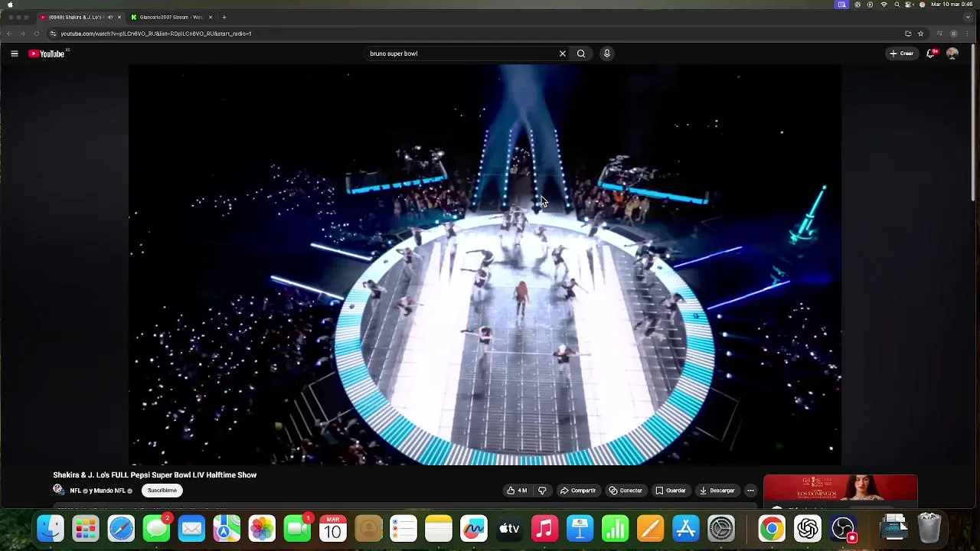Screen dimensions: 980x551
Task: Open Spotlight search in the menu bar
Action: [x=897, y=5]
